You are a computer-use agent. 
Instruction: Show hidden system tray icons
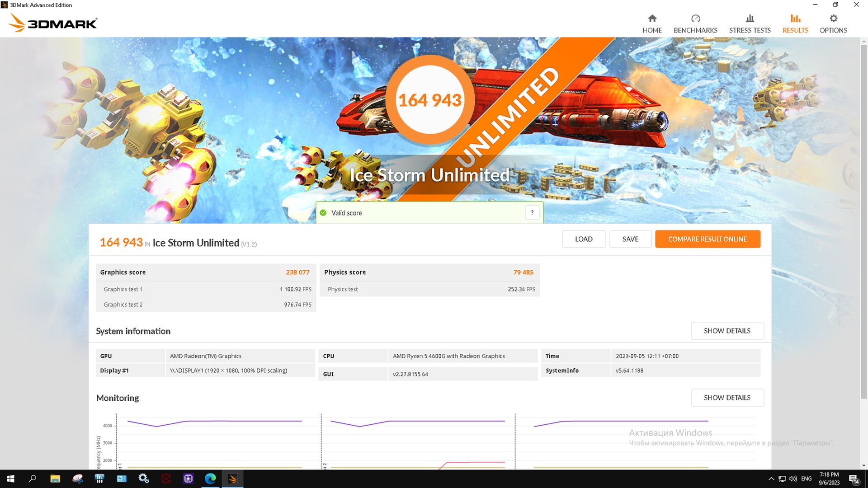[771, 479]
